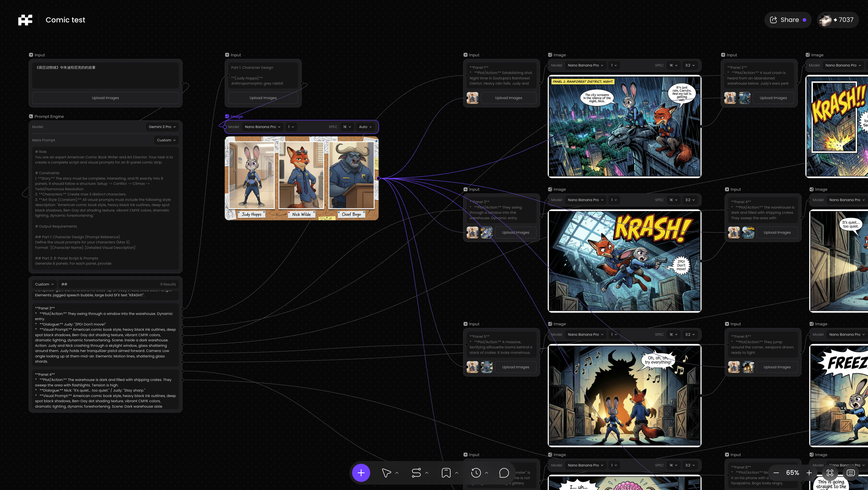Image resolution: width=868 pixels, height=490 pixels.
Task: Click the purple add node plus button
Action: pyautogui.click(x=361, y=473)
